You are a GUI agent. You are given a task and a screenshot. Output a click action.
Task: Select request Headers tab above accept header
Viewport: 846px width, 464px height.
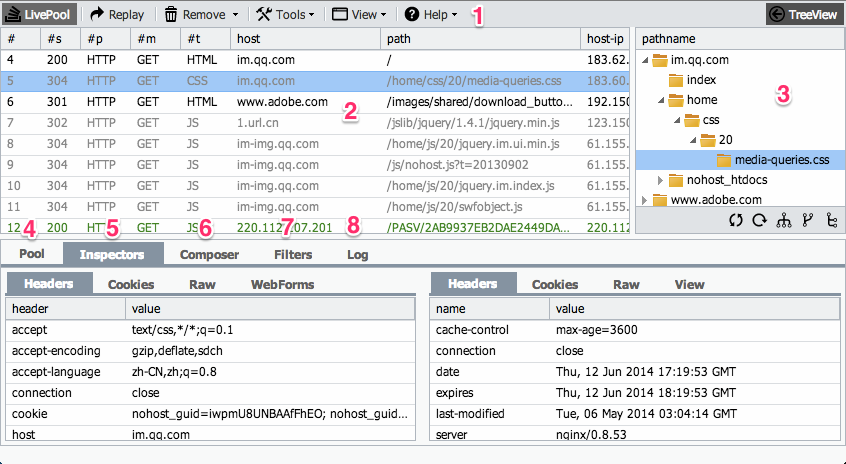pos(49,284)
